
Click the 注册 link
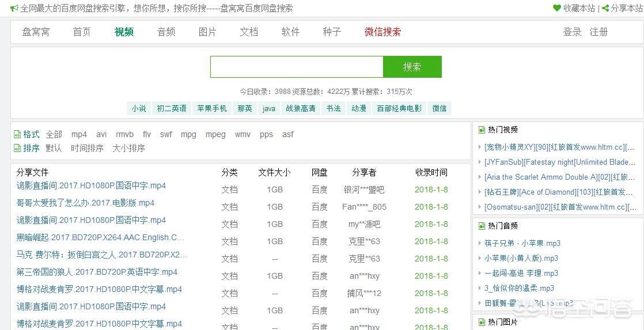[x=599, y=32]
